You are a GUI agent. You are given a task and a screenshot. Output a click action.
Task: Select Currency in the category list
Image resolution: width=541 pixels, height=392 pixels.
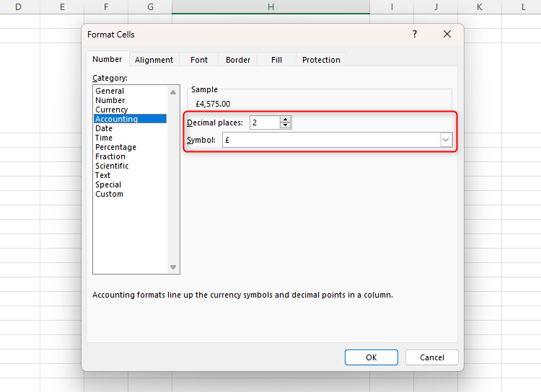(112, 110)
